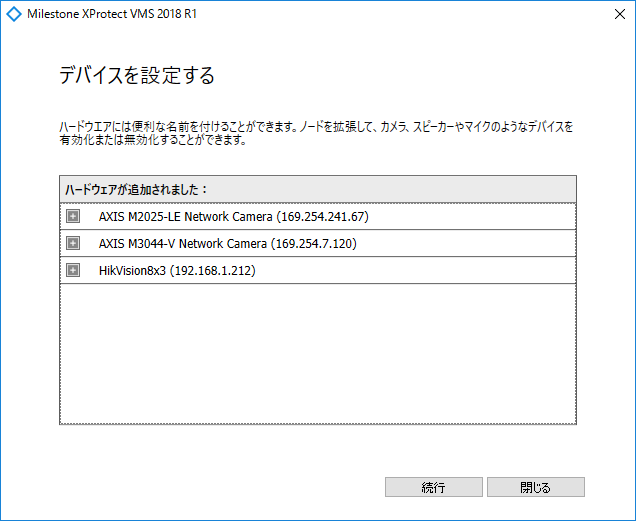The height and width of the screenshot is (521, 636).
Task: Expand the HikVision8x3 hardware node
Action: (x=73, y=270)
